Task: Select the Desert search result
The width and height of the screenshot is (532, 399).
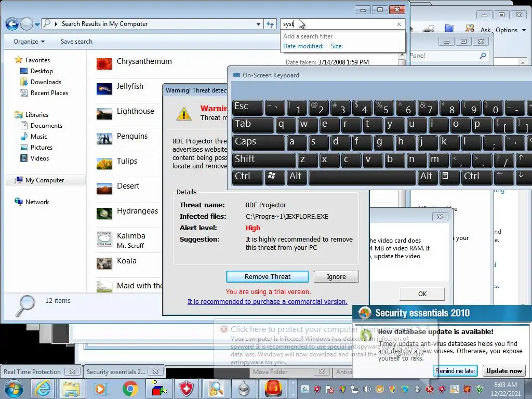Action: coord(128,186)
